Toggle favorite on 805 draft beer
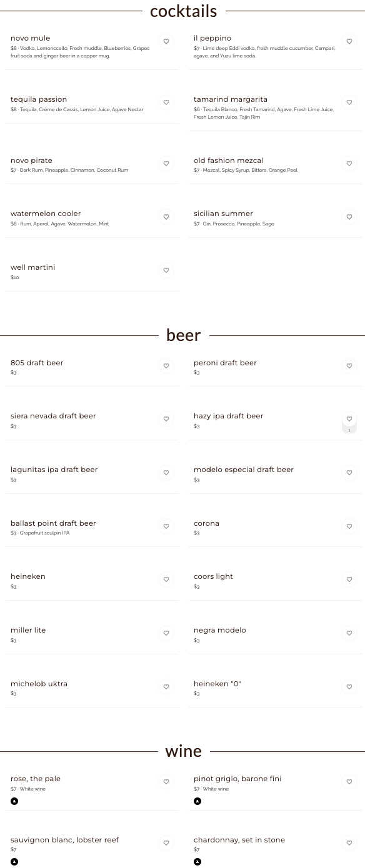 click(x=166, y=366)
